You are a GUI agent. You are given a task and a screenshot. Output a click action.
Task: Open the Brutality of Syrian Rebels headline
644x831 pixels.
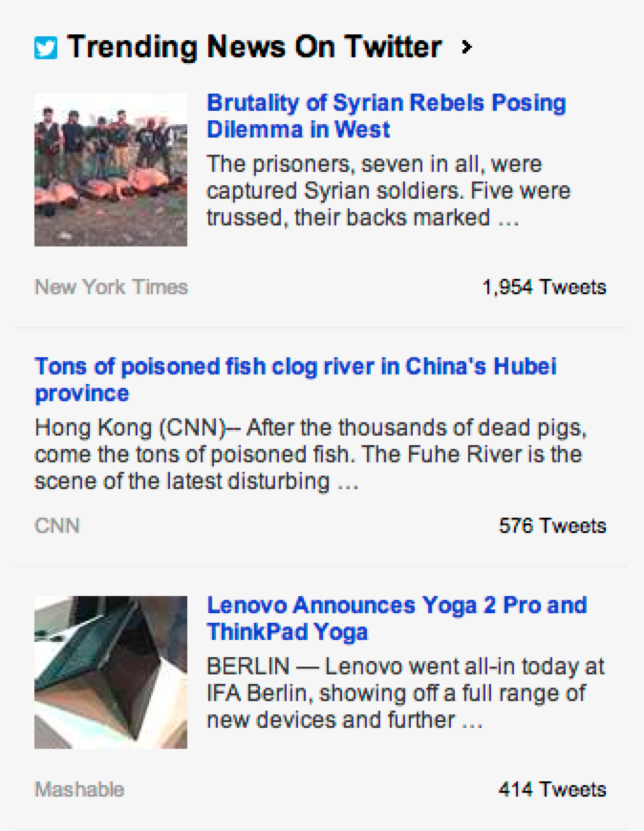[382, 115]
